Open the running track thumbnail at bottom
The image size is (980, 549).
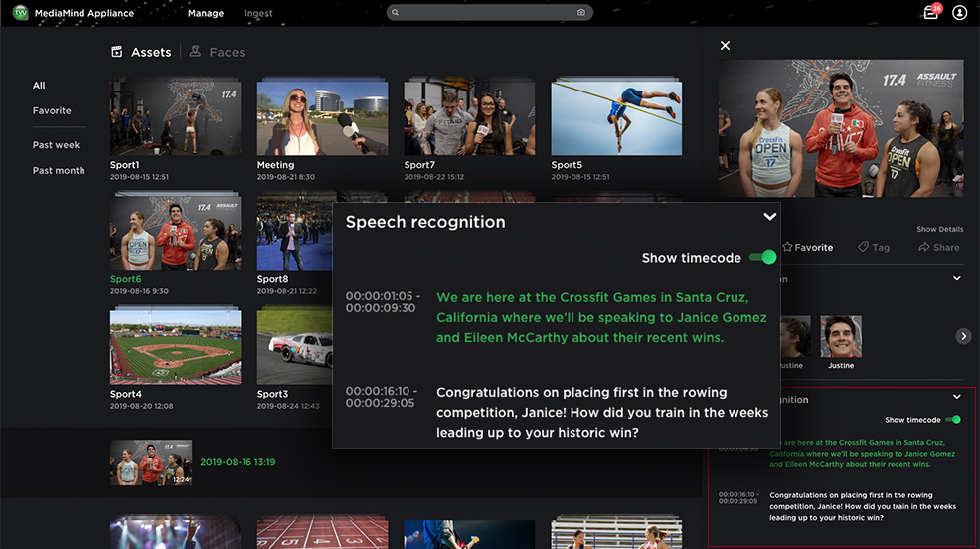(322, 533)
